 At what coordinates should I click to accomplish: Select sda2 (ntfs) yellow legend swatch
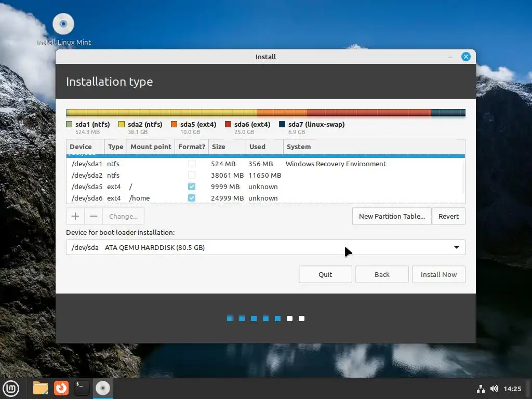point(122,124)
